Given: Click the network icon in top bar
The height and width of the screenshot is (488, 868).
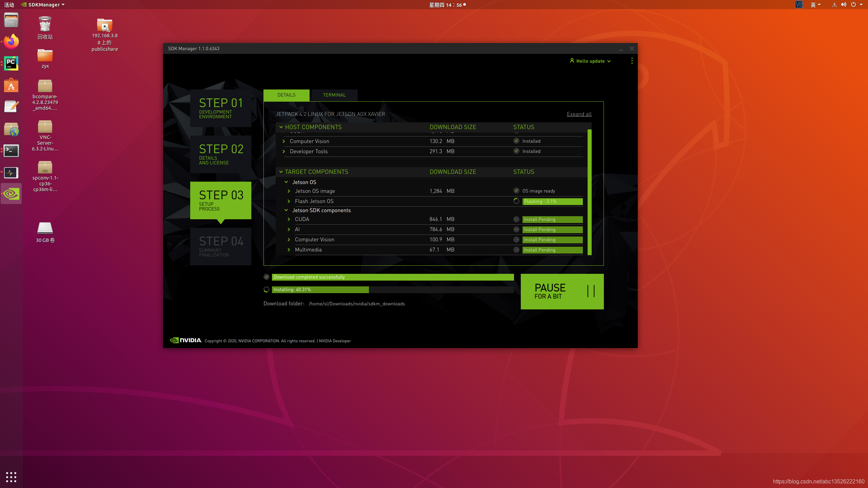Looking at the screenshot, I should [x=834, y=5].
